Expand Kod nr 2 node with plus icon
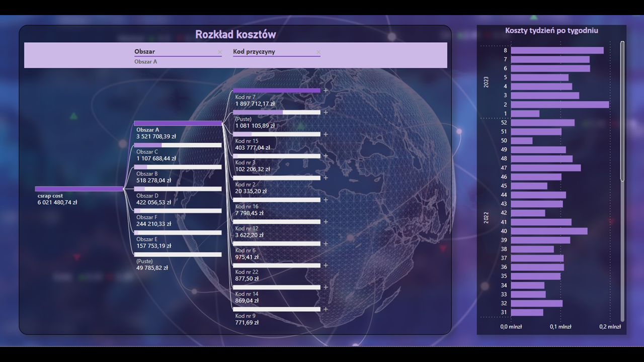Image resolution: width=644 pixels, height=362 pixels. point(326,178)
